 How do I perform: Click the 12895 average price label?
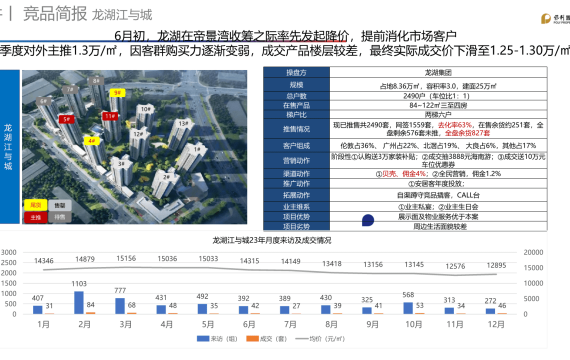496,265
